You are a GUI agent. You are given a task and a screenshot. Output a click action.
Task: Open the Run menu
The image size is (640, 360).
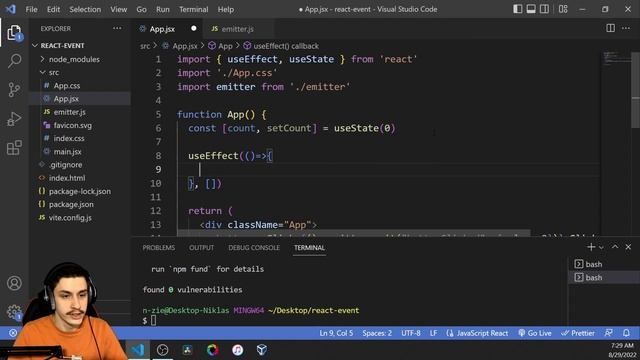[x=162, y=9]
